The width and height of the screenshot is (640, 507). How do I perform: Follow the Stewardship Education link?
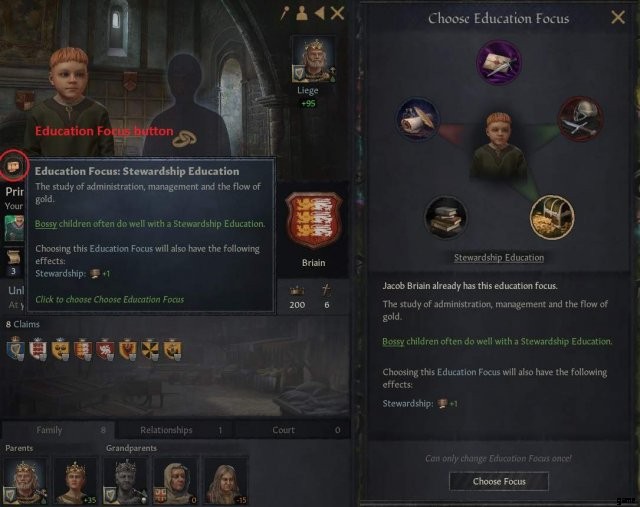(499, 258)
